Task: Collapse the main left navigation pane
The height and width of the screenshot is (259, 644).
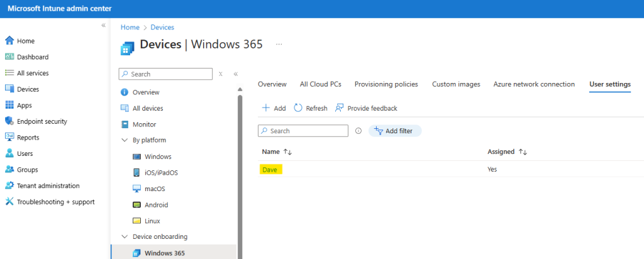Action: coord(104,25)
